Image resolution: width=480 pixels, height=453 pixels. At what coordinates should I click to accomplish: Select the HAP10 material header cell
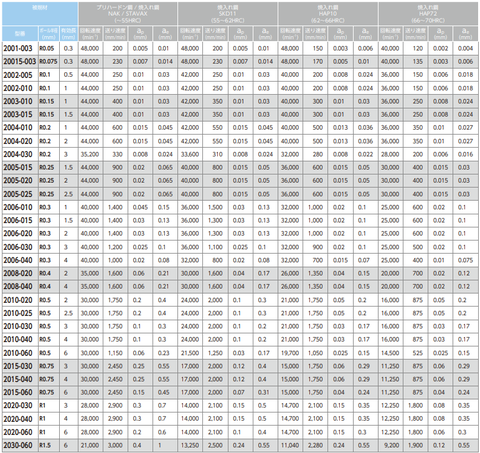(328, 14)
